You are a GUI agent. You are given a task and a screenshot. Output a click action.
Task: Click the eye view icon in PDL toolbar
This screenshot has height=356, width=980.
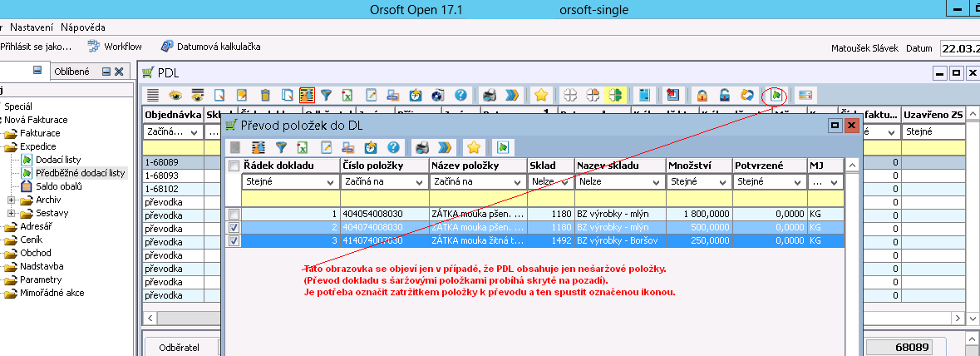175,95
